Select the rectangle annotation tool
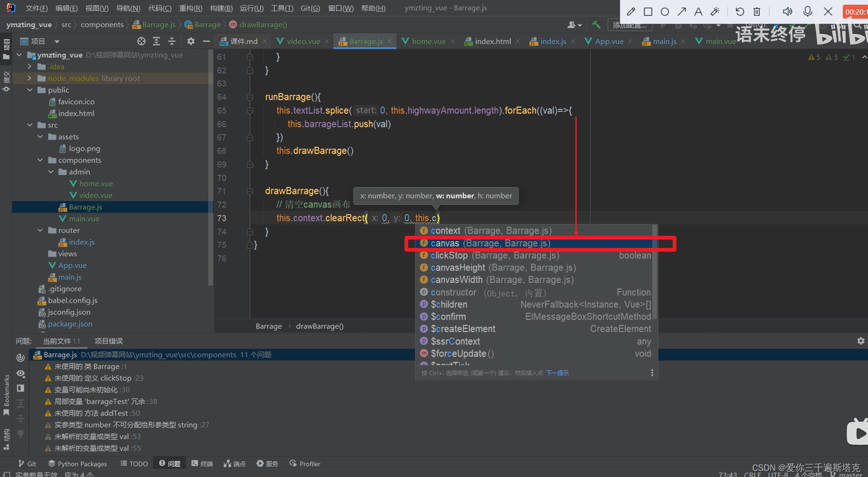The image size is (868, 477). [x=648, y=11]
